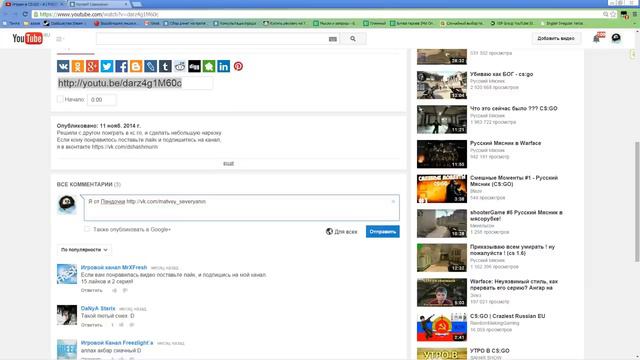This screenshot has height=360, width=640.
Task: Open the По популярности sort dropdown
Action: 84,249
